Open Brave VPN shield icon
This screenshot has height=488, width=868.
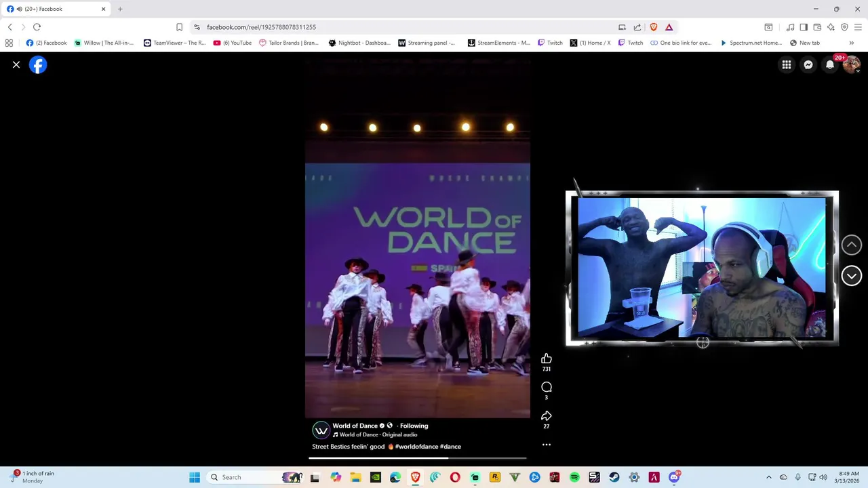(844, 27)
